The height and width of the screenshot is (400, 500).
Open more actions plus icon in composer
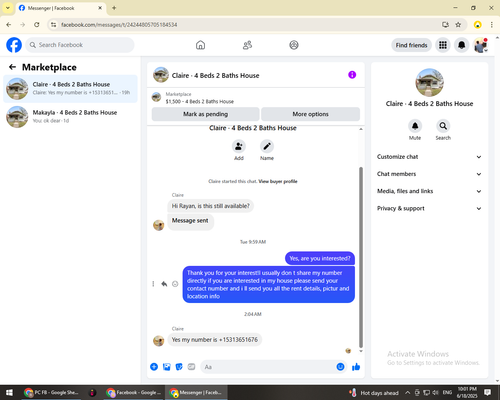pos(154,367)
